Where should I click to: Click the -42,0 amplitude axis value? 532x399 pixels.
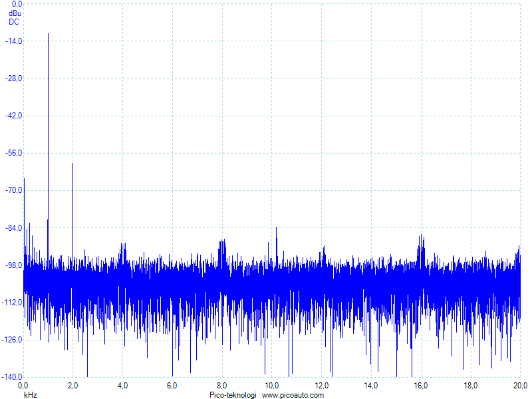coord(13,116)
